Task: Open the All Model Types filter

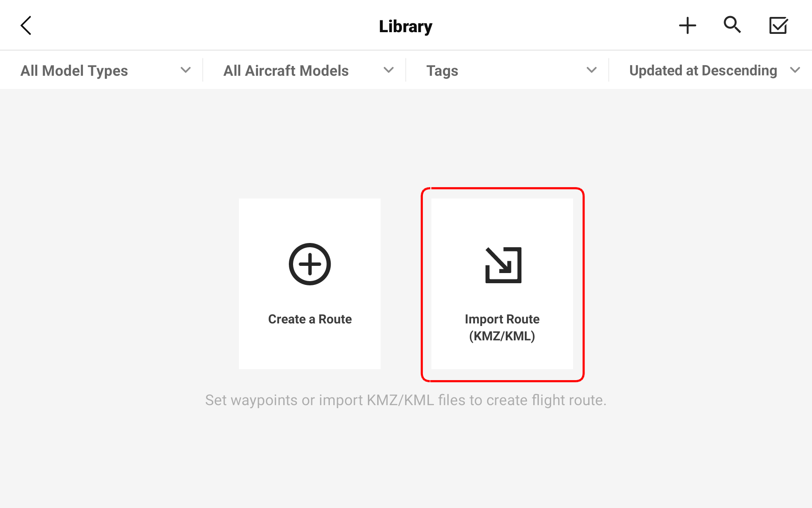Action: tap(74, 71)
